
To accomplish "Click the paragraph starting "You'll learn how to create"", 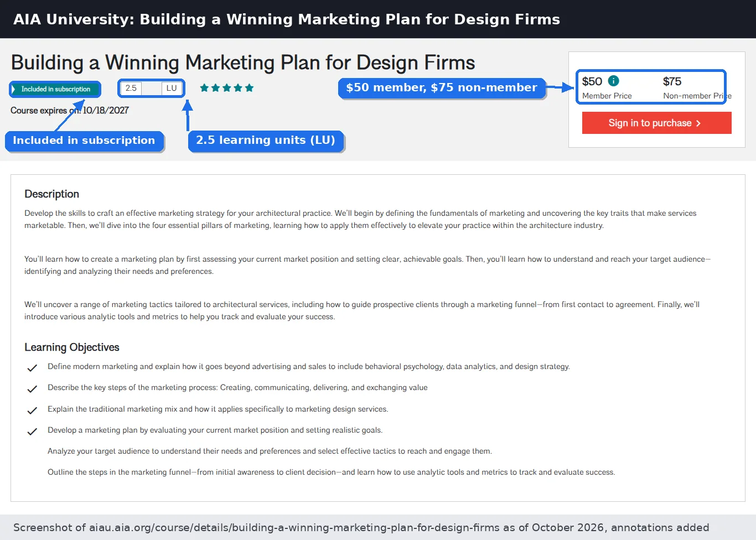I will click(367, 265).
